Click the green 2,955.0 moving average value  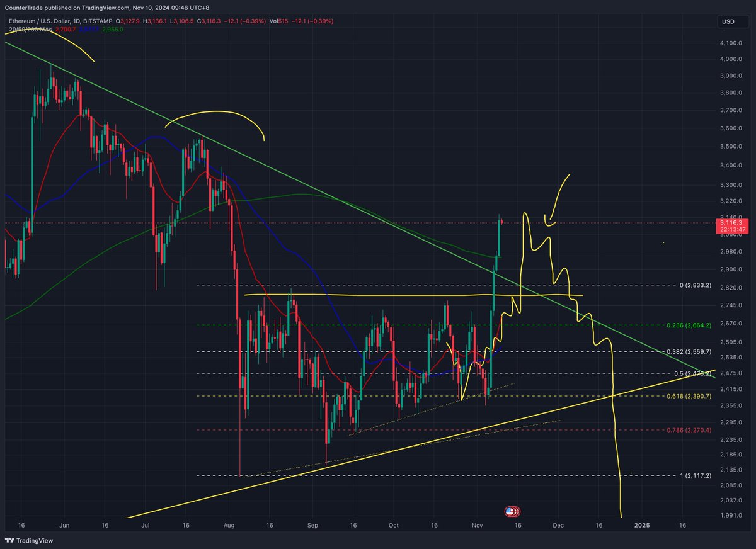pos(113,30)
